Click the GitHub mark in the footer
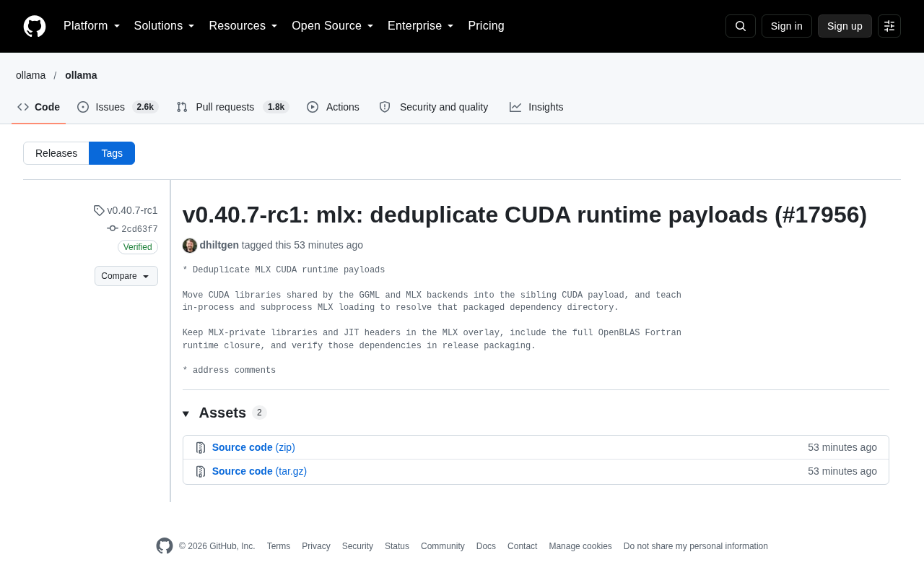924x578 pixels. tap(165, 546)
